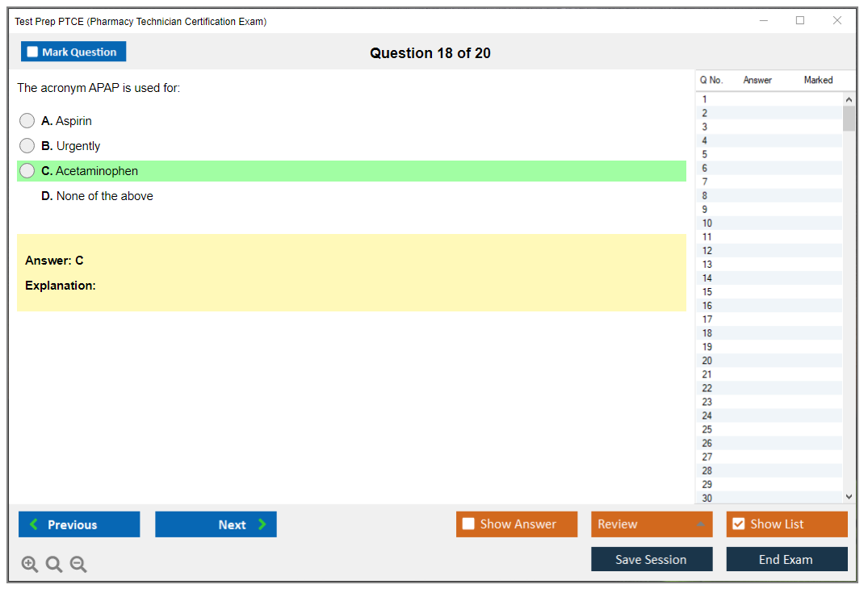Uncheck the Show List checkbox
This screenshot has height=593, width=868.
(x=738, y=524)
